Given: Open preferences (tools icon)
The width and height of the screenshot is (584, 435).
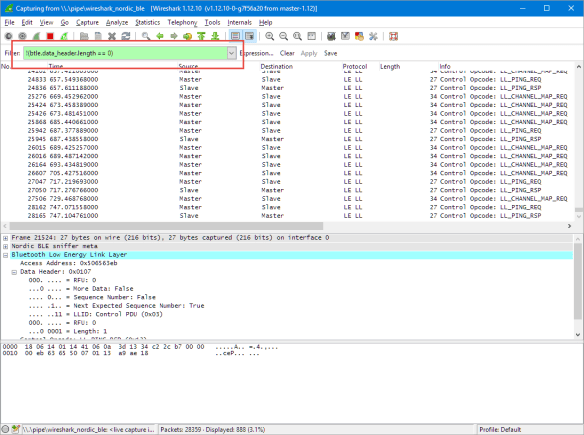Looking at the screenshot, I should (x=373, y=36).
